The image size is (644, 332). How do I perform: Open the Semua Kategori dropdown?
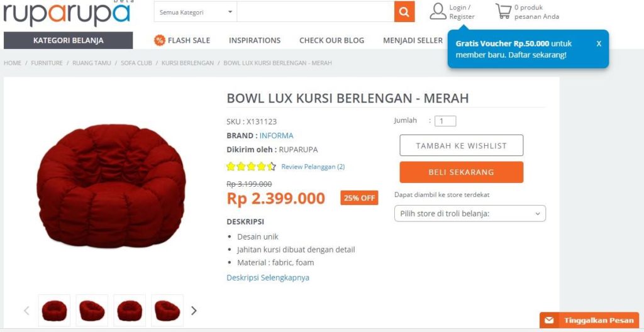196,12
